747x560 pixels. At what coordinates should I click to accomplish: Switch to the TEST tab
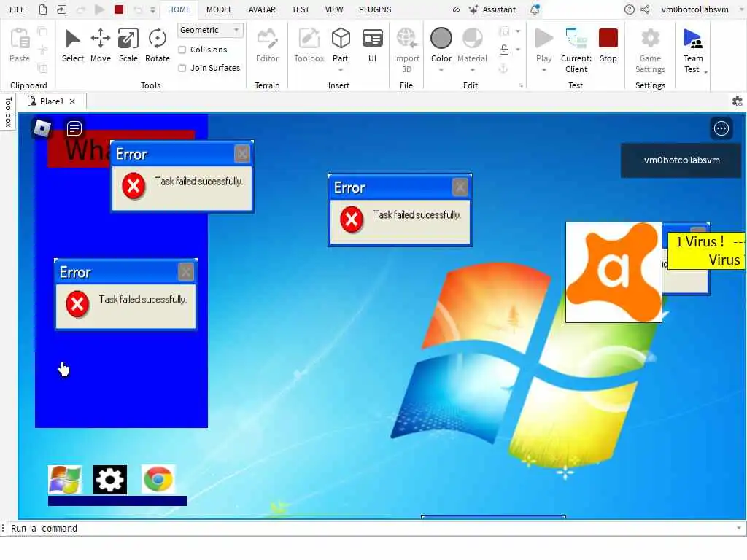coord(301,9)
